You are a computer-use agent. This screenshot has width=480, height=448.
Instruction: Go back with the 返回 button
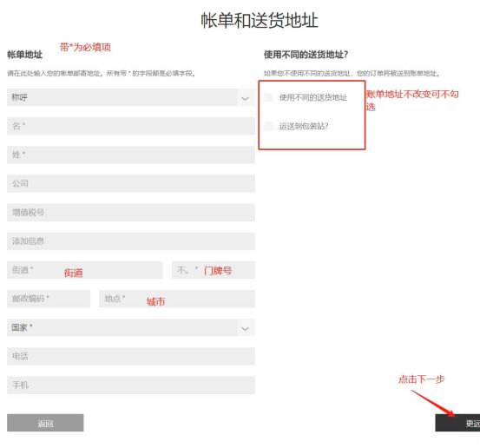pyautogui.click(x=45, y=423)
